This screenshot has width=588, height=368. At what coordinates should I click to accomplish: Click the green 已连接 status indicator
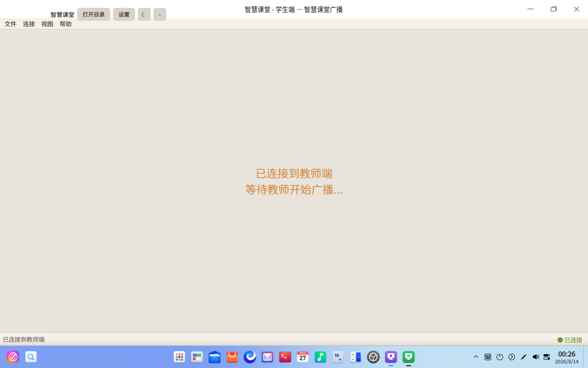[570, 340]
